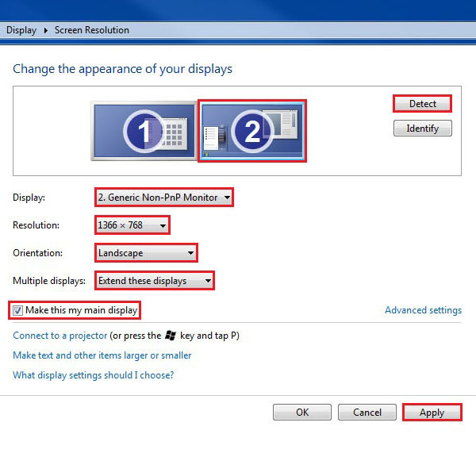Click the Apply button
Screen dimensions: 476x476
432,413
